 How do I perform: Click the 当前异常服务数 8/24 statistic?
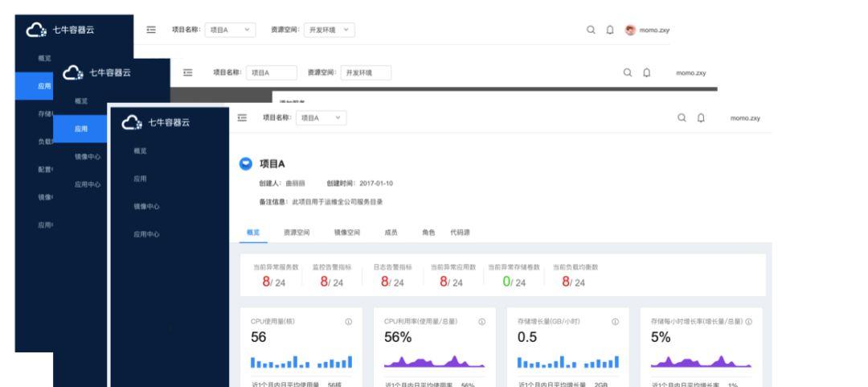click(275, 275)
